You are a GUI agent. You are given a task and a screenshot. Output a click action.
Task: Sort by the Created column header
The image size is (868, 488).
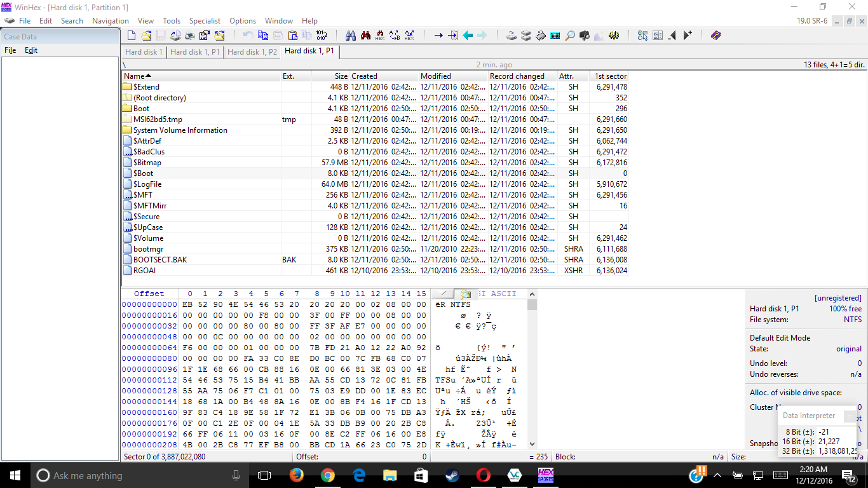(x=384, y=76)
